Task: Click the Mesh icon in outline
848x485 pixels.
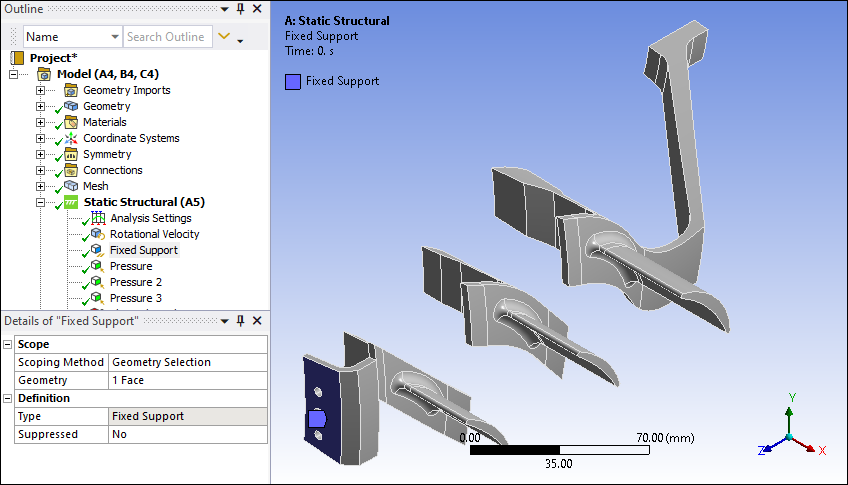Action: [x=71, y=186]
